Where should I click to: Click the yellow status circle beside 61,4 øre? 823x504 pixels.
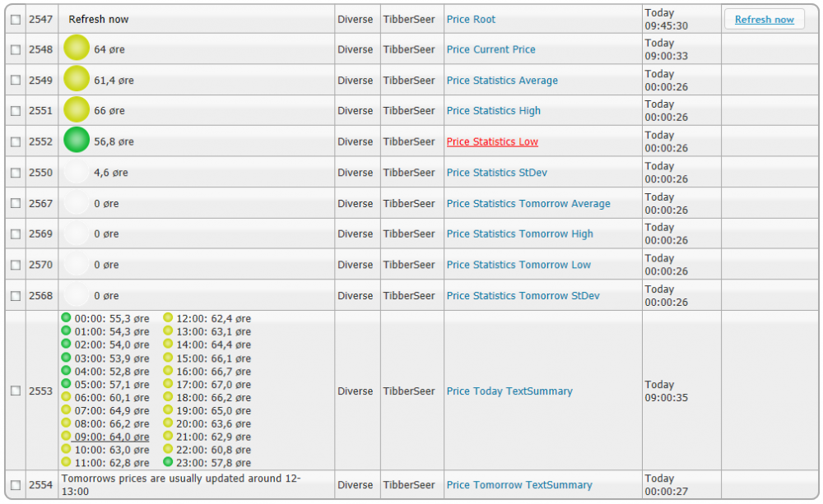pyautogui.click(x=76, y=80)
